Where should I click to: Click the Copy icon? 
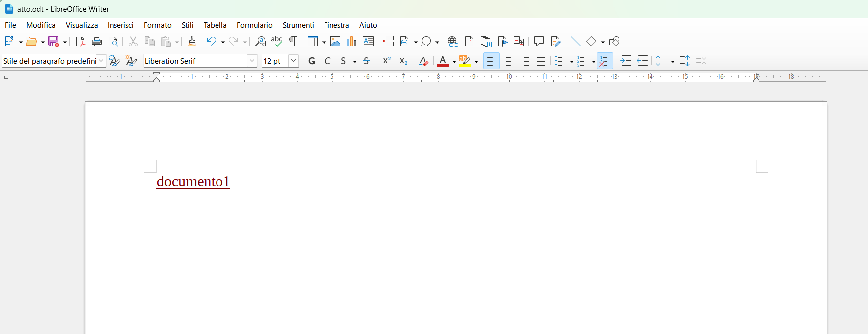point(149,42)
